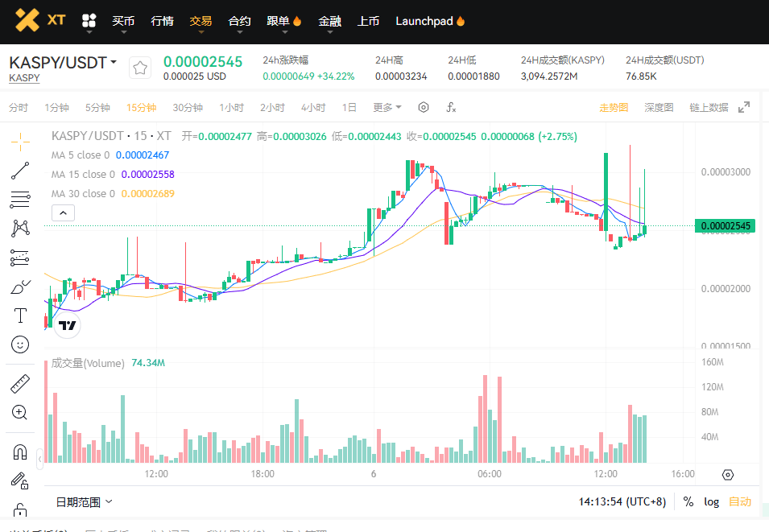Switch to the 深度图 depth chart tab

click(x=659, y=108)
